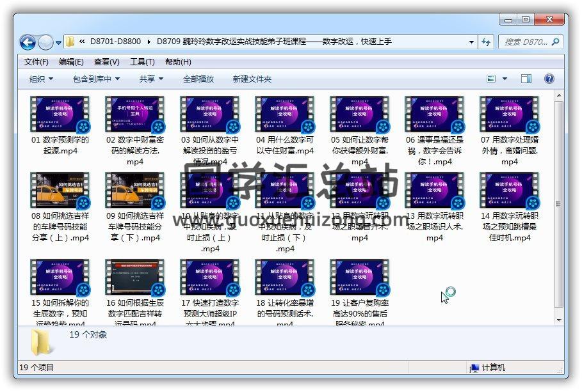Select video 02 数字中财富密码的解读方法.mp4
582x392 pixels.
tap(134, 131)
